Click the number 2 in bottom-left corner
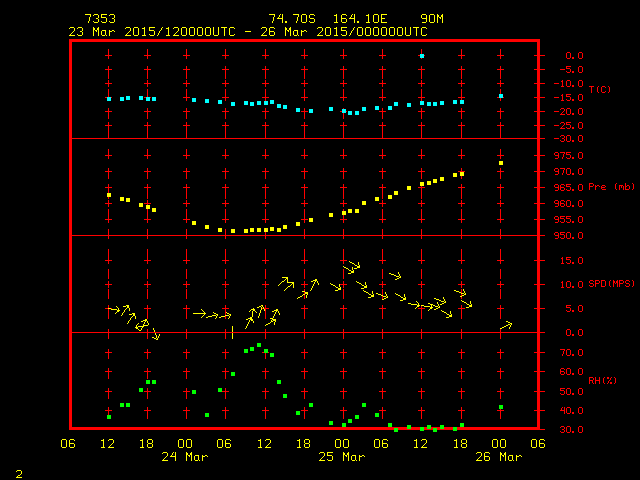This screenshot has height=480, width=640. 18,471
